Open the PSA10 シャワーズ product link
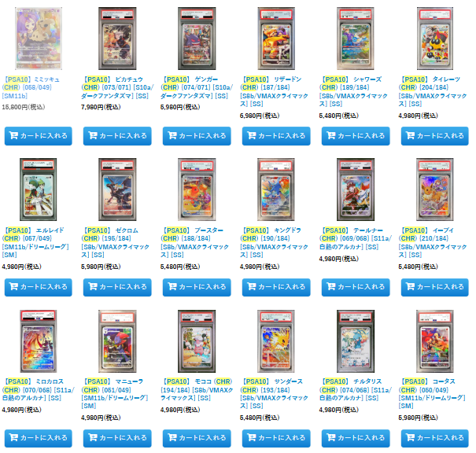The width and height of the screenshot is (476, 453). [x=353, y=92]
